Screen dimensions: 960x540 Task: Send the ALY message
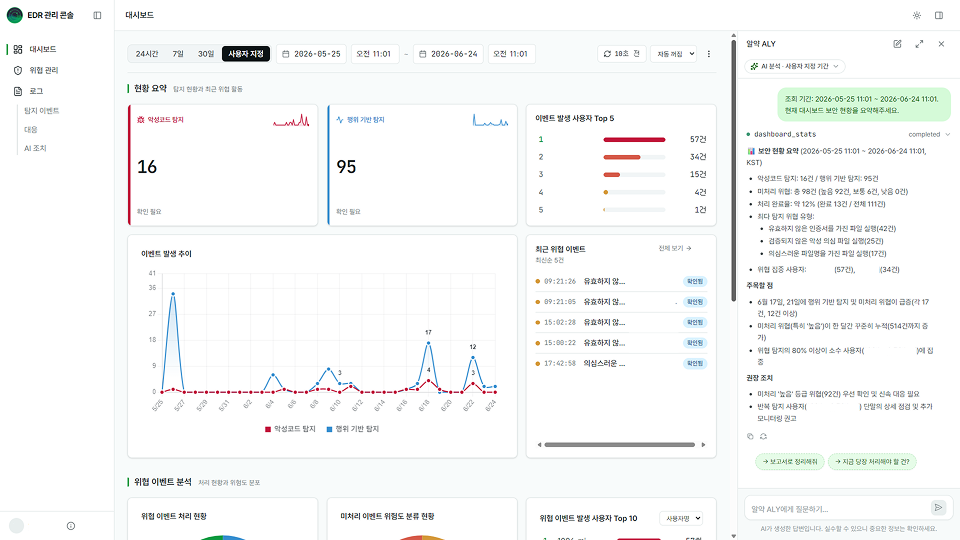point(938,508)
